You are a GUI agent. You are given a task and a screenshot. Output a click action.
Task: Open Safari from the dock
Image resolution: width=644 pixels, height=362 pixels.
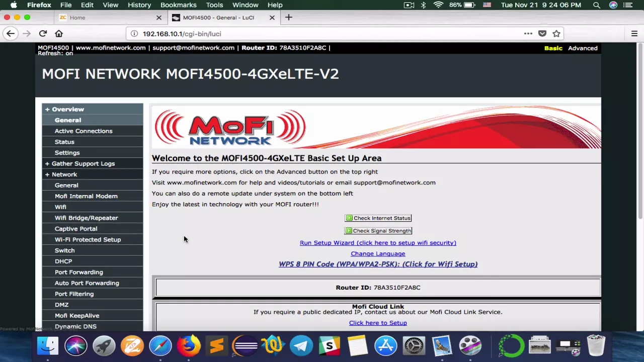(x=160, y=346)
